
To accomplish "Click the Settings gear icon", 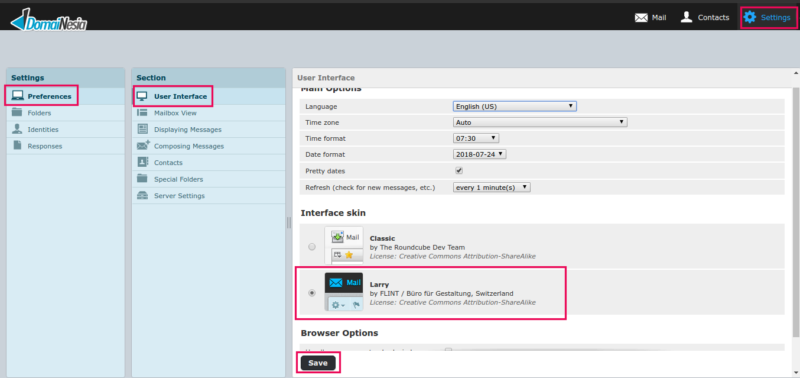I will click(x=749, y=17).
